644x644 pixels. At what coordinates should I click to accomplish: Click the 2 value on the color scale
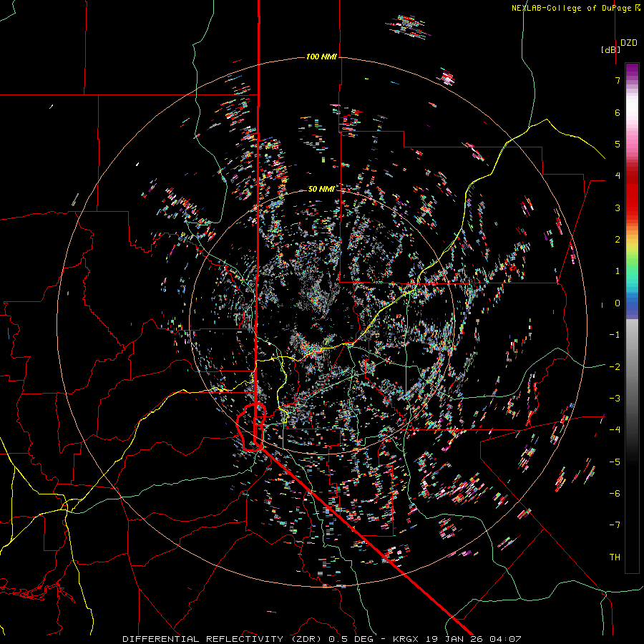(x=618, y=240)
